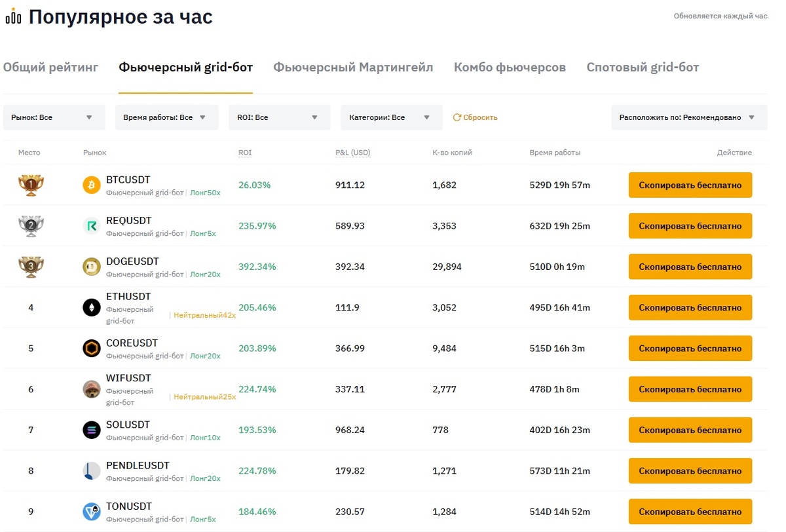
Task: Click the WIF dog avatar icon
Action: tap(91, 389)
